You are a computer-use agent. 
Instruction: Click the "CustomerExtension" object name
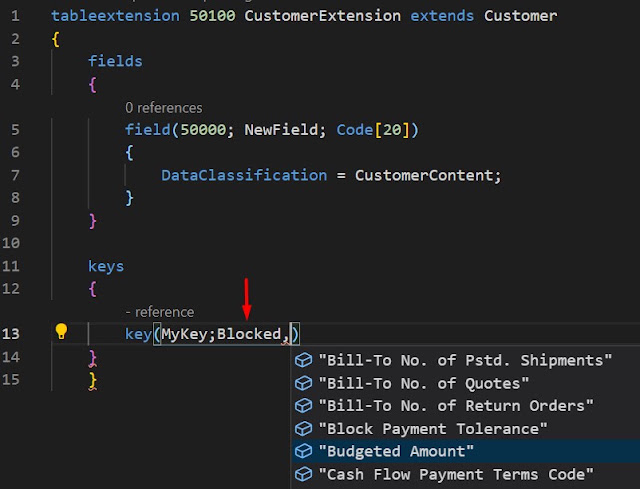pyautogui.click(x=322, y=16)
